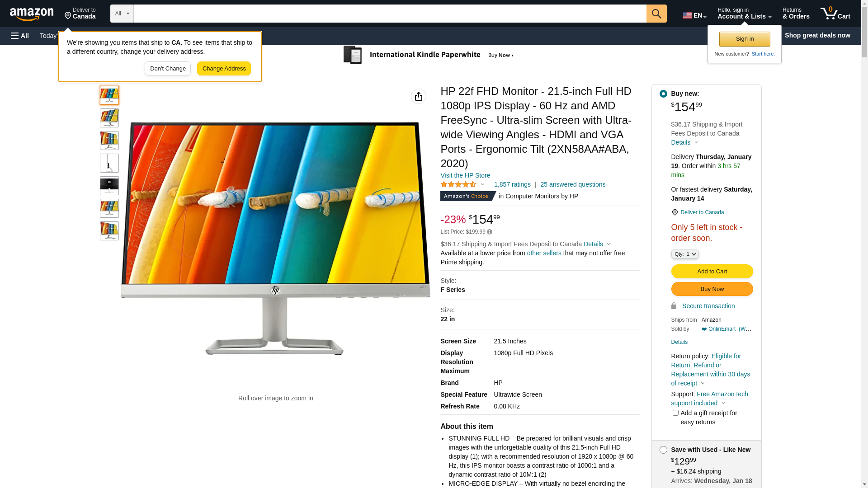Viewport: 868px width, 488px height.
Task: Click the share icon on product image
Action: pos(419,96)
